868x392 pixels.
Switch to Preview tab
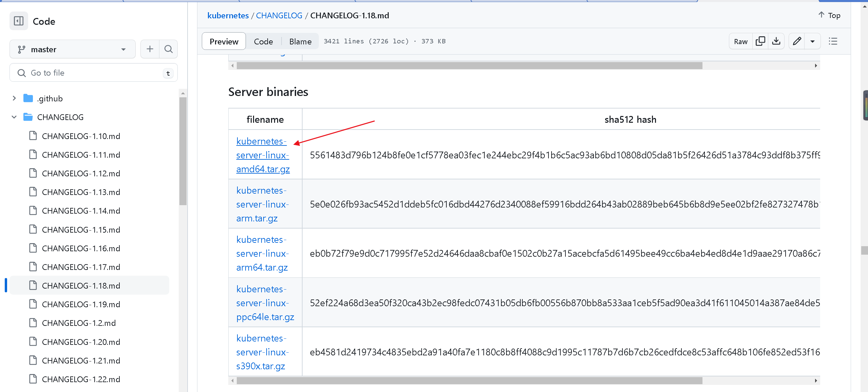click(x=224, y=41)
